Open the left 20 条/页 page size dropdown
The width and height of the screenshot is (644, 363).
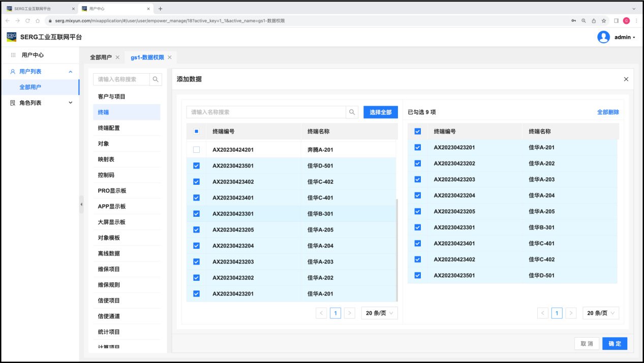click(379, 313)
